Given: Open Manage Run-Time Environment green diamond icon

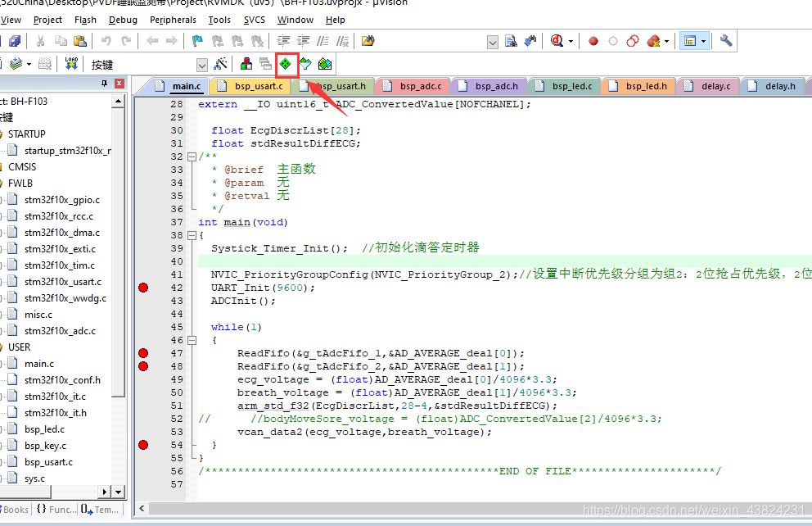Looking at the screenshot, I should point(286,64).
